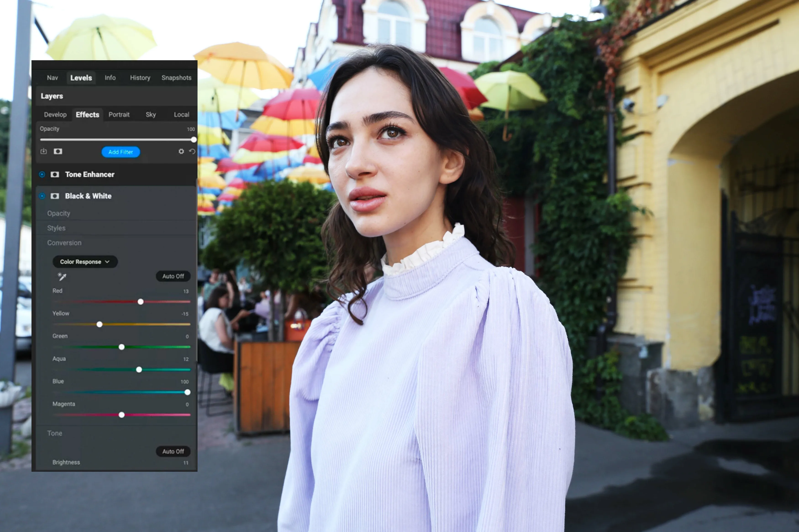Viewport: 799px width, 532px height.
Task: Click the reset arrow icon beside the gear
Action: pyautogui.click(x=192, y=151)
